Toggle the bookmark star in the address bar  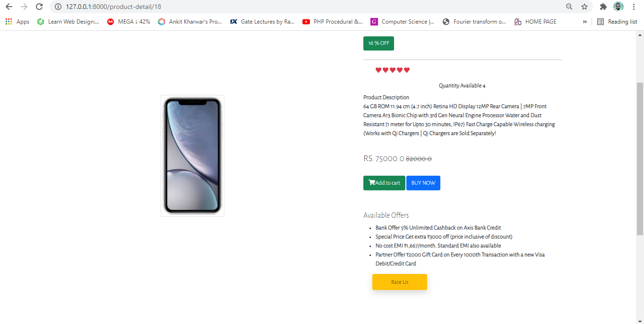585,7
